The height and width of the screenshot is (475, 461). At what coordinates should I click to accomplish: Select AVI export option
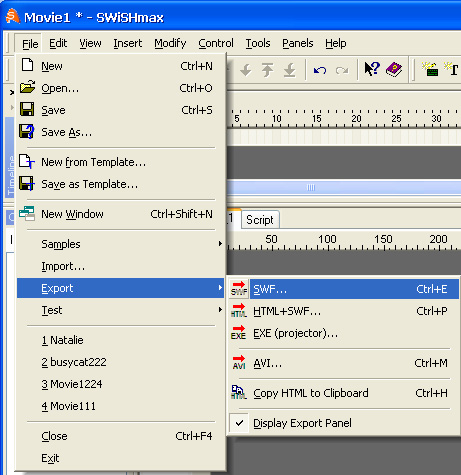point(343,363)
